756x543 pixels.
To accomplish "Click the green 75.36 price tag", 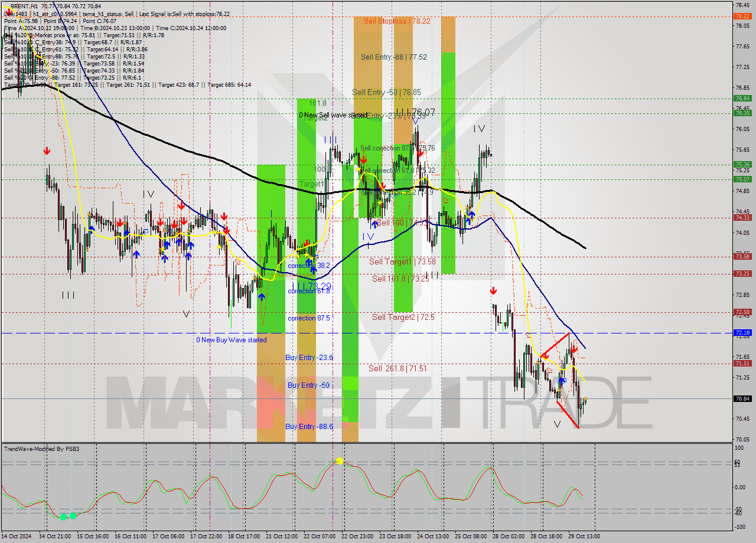I will [742, 165].
